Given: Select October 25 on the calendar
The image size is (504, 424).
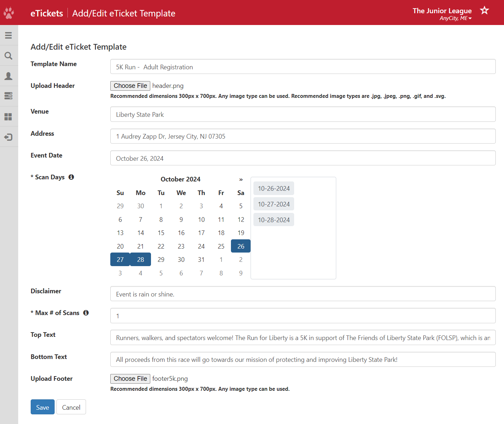Looking at the screenshot, I should [x=221, y=246].
